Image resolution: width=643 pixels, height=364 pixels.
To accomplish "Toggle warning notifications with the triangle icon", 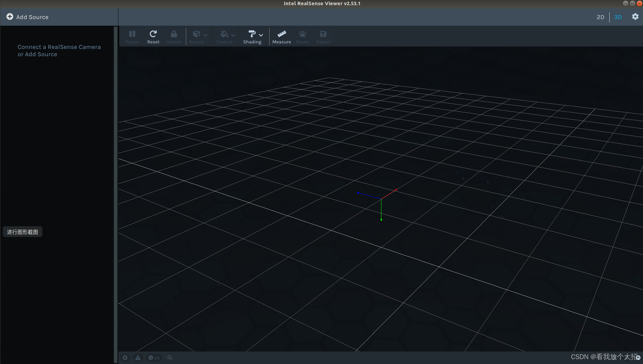I will 138,357.
